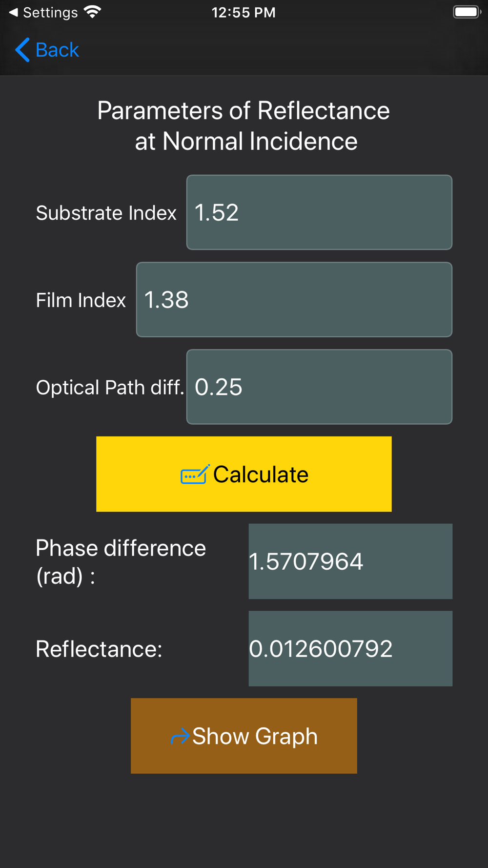Tap the keyboard-pencil icon on Calculate
The image size is (488, 868).
[195, 474]
